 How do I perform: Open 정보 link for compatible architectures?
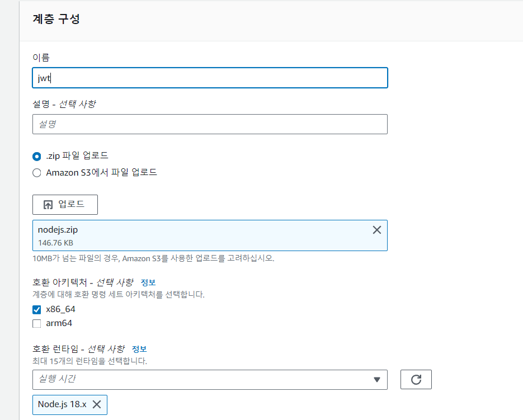(148, 282)
